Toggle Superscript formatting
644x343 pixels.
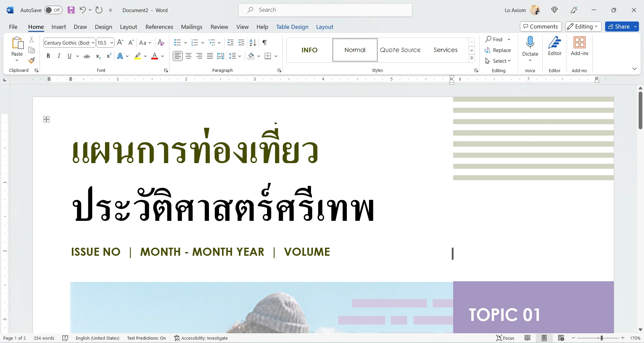pos(109,56)
